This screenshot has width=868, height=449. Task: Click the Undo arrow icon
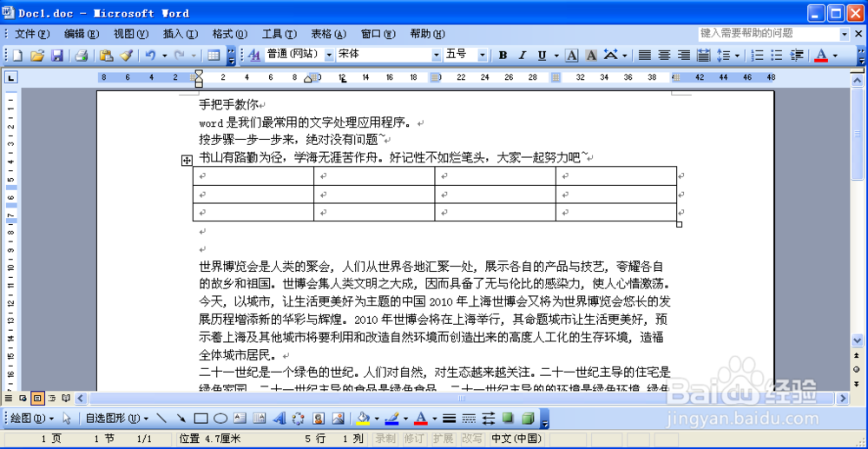pyautogui.click(x=150, y=56)
